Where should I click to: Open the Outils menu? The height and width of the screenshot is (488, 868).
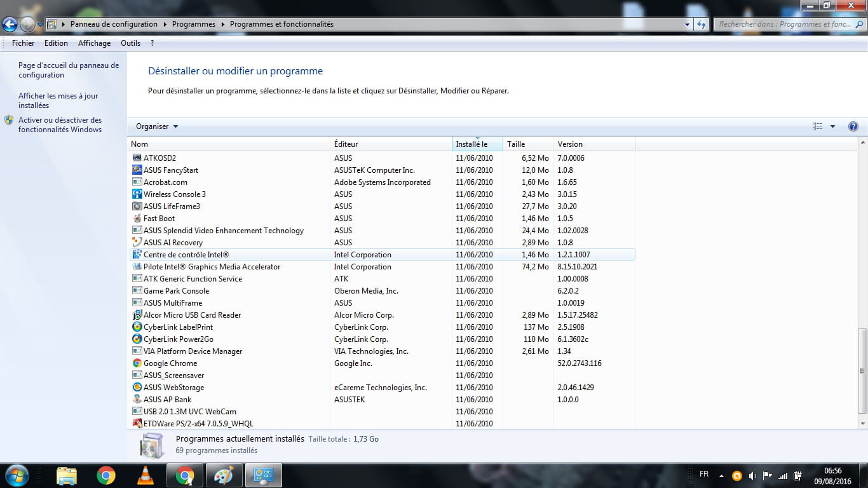(130, 43)
